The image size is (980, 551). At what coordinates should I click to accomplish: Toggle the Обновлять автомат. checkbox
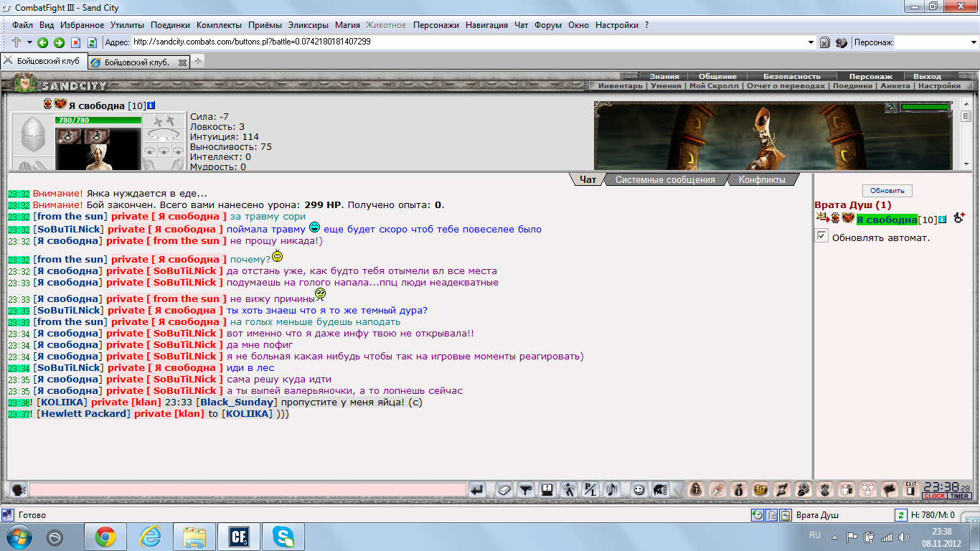(x=822, y=236)
